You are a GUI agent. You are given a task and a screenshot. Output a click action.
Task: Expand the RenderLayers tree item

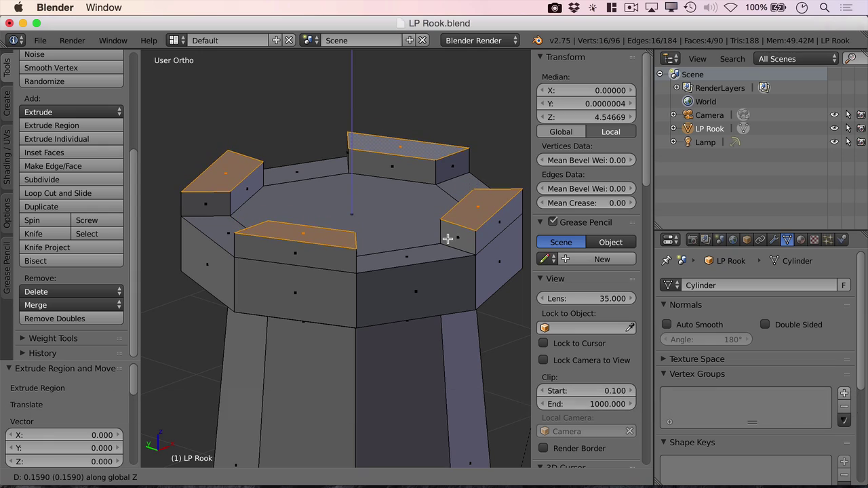pos(676,88)
